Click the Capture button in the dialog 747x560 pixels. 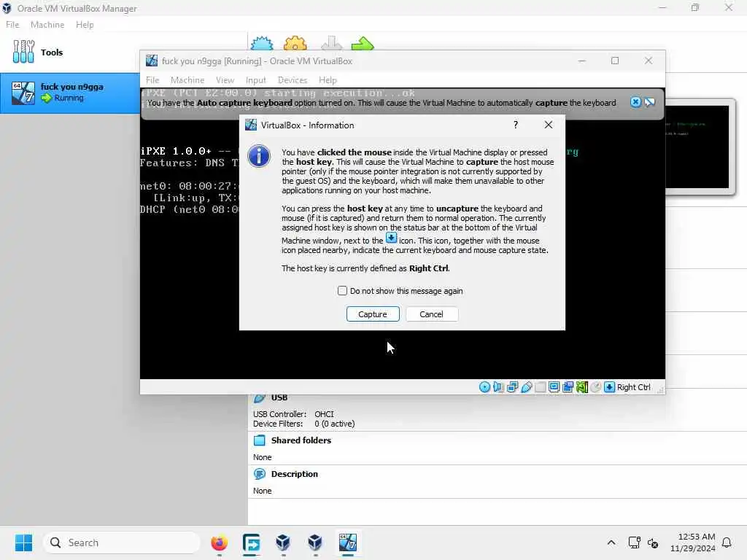[373, 314]
